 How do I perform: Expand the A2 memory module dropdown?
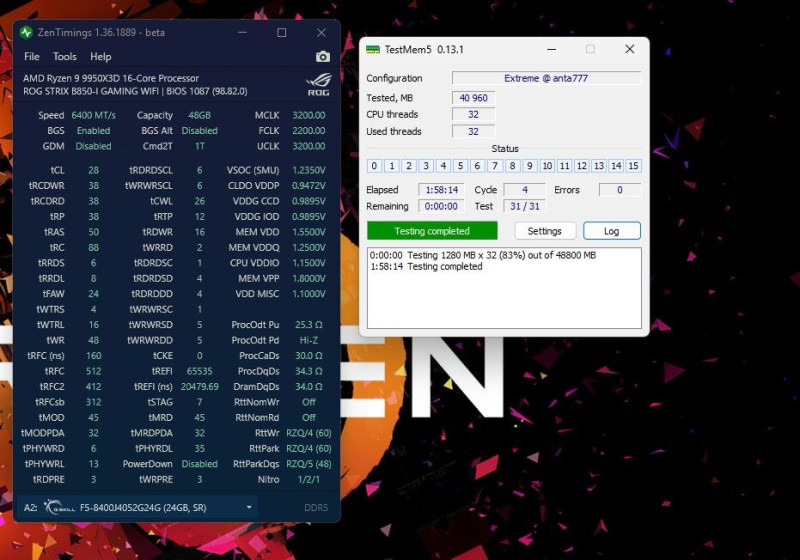click(249, 507)
